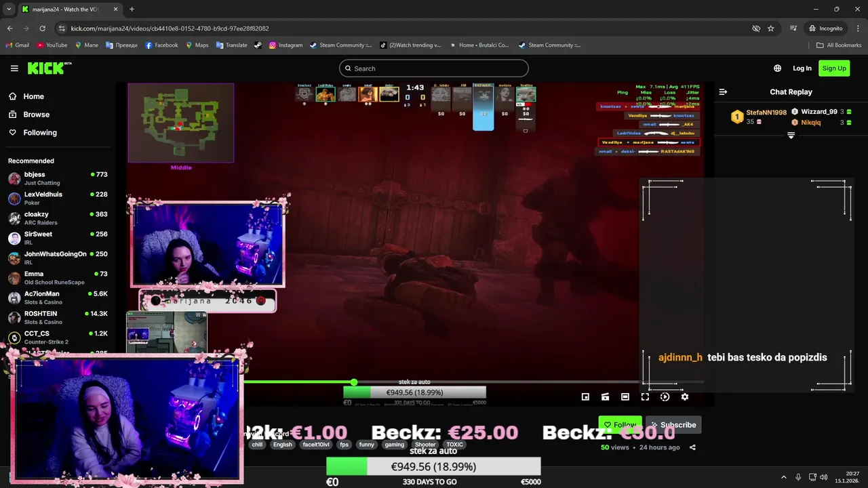The width and height of the screenshot is (868, 488).
Task: Open recommended channel JohnWhatsGoingOn
Action: tap(58, 258)
